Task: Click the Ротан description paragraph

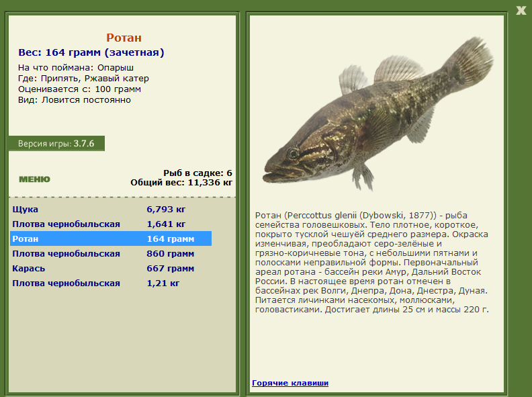Action: (372, 262)
